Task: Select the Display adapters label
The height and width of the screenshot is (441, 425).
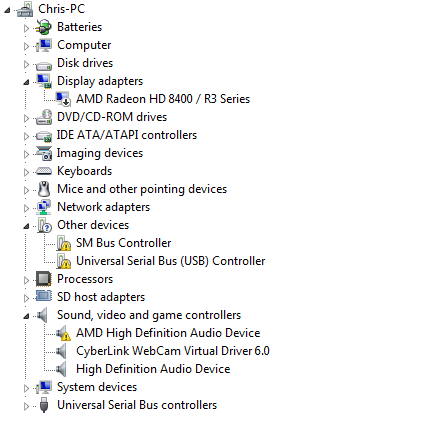Action: [x=100, y=81]
